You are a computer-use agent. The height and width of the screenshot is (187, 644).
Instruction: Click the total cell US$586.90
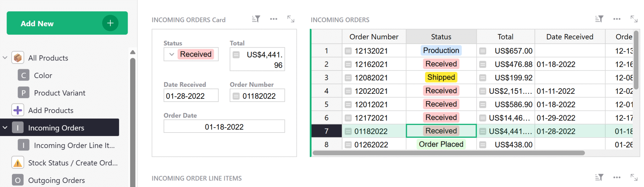tap(505, 105)
